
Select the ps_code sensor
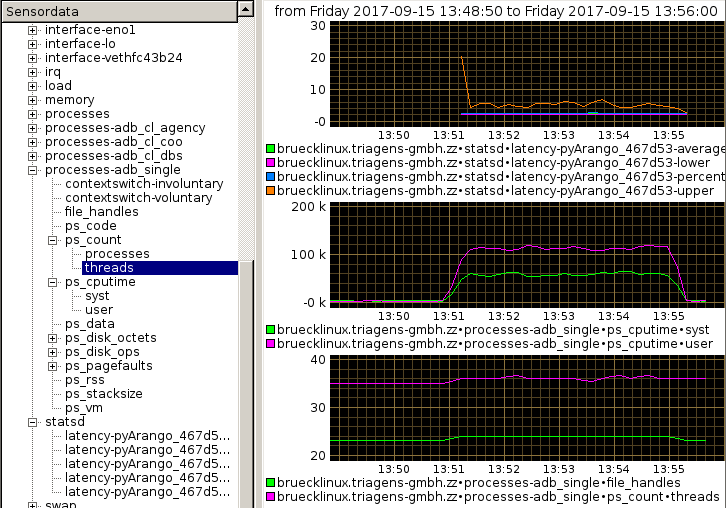point(90,226)
